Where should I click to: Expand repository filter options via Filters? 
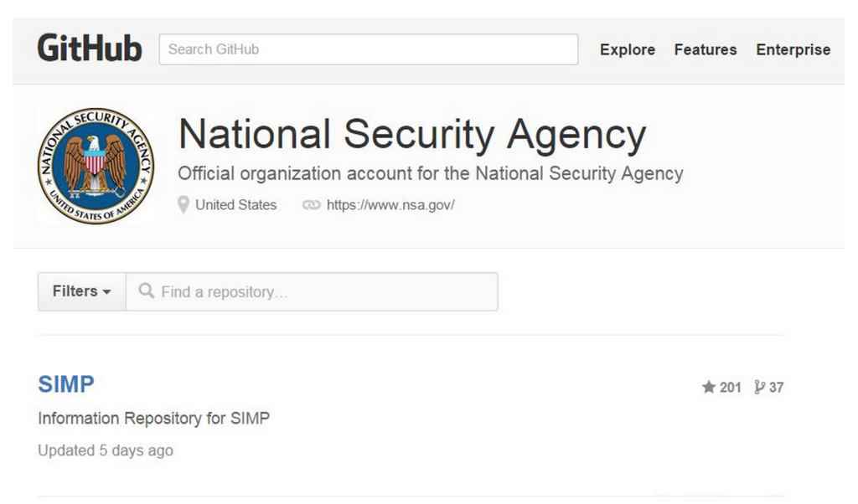click(x=80, y=291)
